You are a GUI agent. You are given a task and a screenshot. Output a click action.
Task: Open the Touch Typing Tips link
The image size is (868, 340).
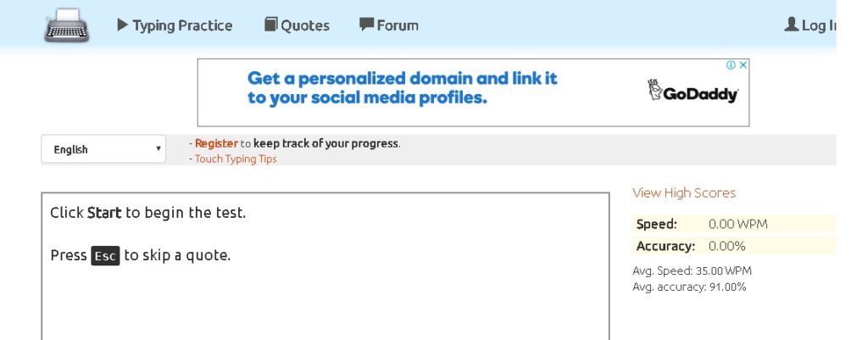click(x=236, y=159)
